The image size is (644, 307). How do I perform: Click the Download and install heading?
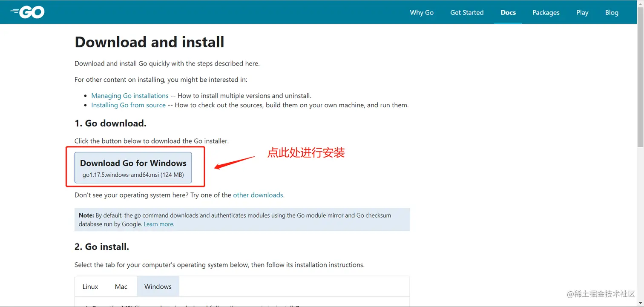click(x=149, y=42)
